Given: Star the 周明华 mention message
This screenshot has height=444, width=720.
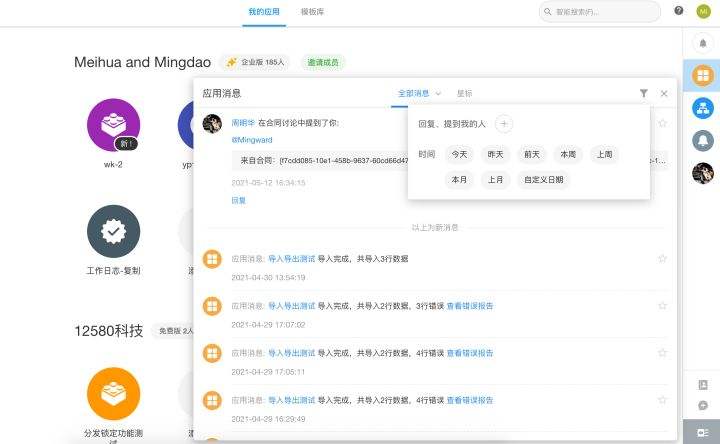Looking at the screenshot, I should point(662,123).
